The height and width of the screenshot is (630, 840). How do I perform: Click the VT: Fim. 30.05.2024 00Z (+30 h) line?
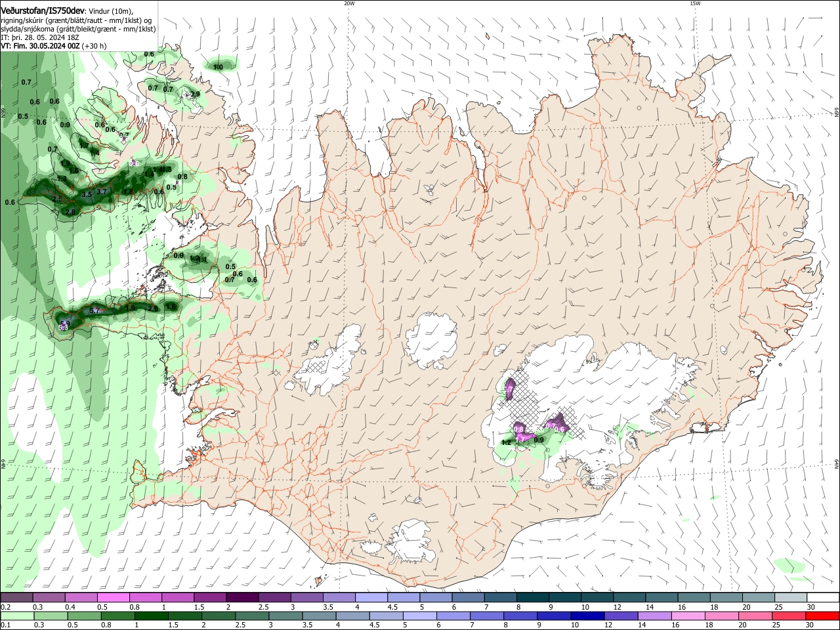point(54,47)
